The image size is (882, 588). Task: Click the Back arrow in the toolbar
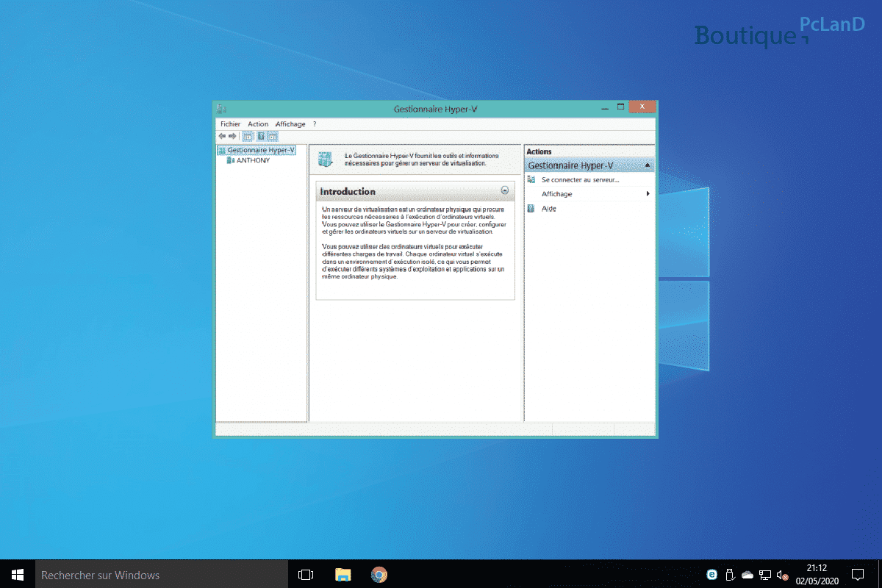coord(222,136)
